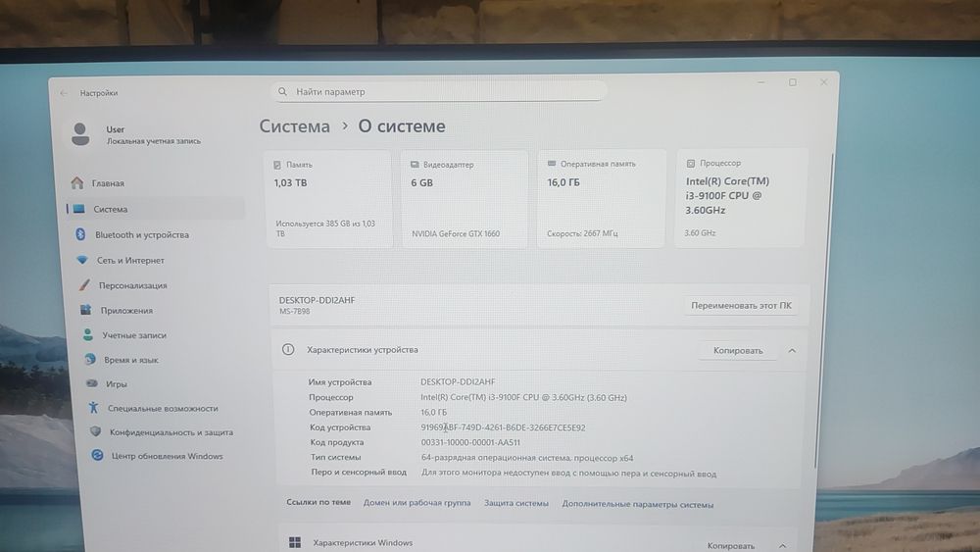
Task: Click the Специальные возможности accessibility icon
Action: click(x=93, y=408)
